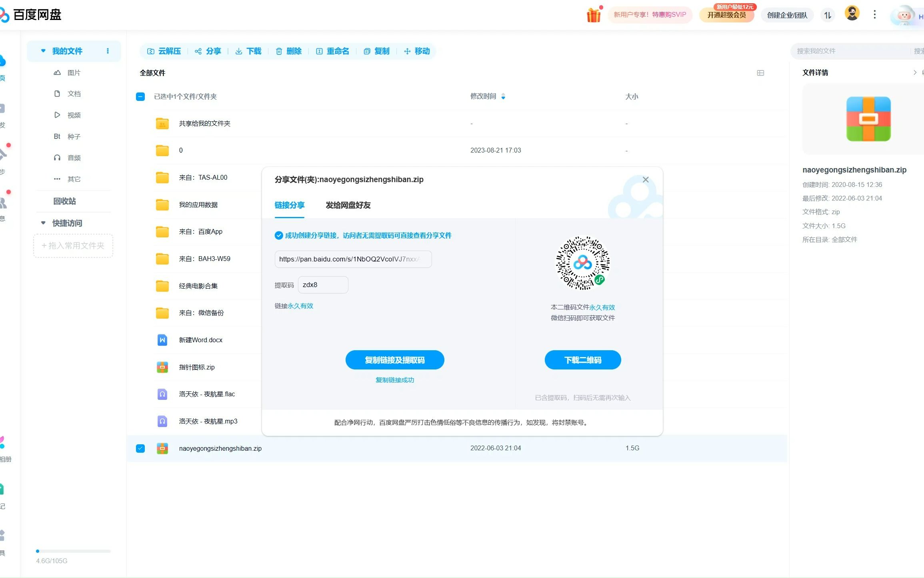Click the extraction code field zdx8
The height and width of the screenshot is (578, 924).
click(x=323, y=285)
